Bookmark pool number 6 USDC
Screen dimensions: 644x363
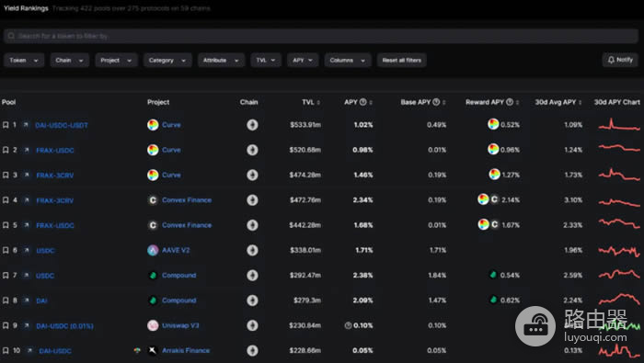point(6,250)
